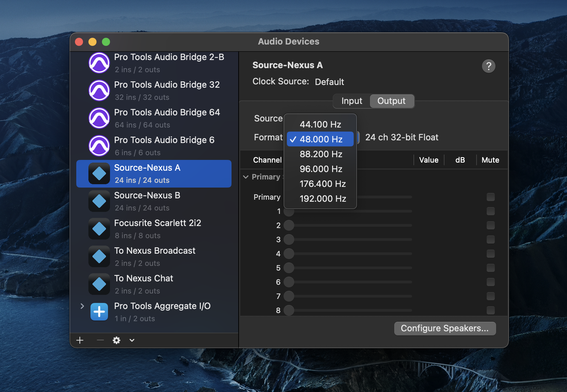Mute channel 4 with its checkbox
The height and width of the screenshot is (392, 567).
[491, 254]
